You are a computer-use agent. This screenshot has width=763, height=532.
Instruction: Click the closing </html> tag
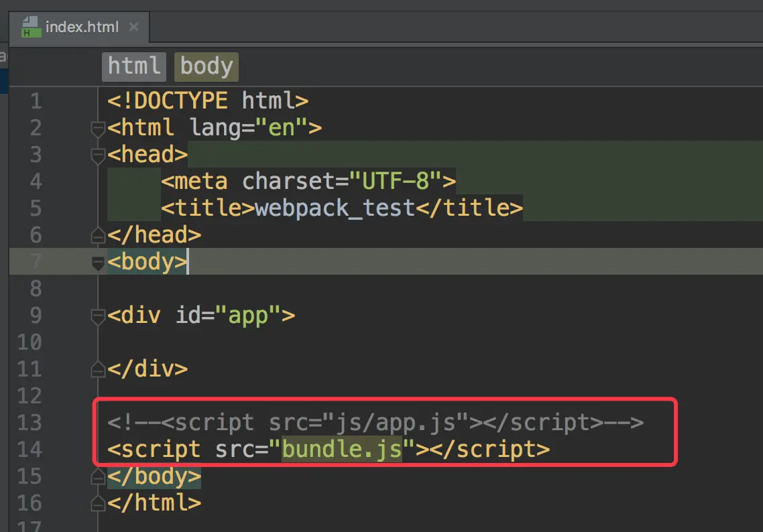[154, 503]
